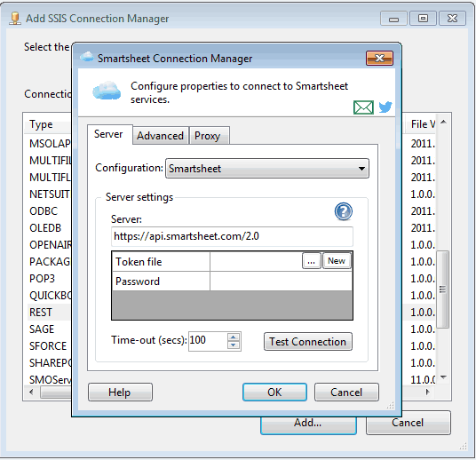Minimize the Add SSIS Connection Manager window
476x460 pixels.
[393, 19]
